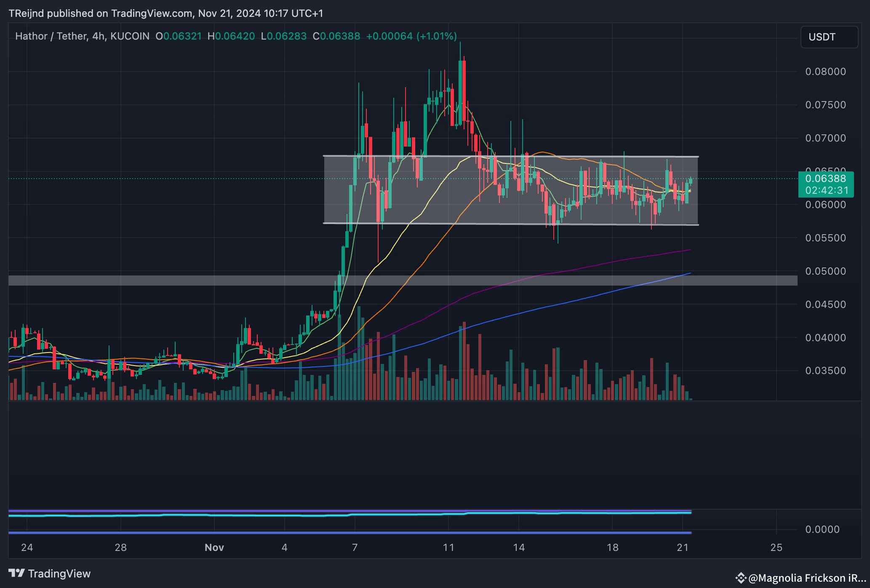Click the cyan indicator line in lower pane
870x588 pixels.
click(350, 514)
